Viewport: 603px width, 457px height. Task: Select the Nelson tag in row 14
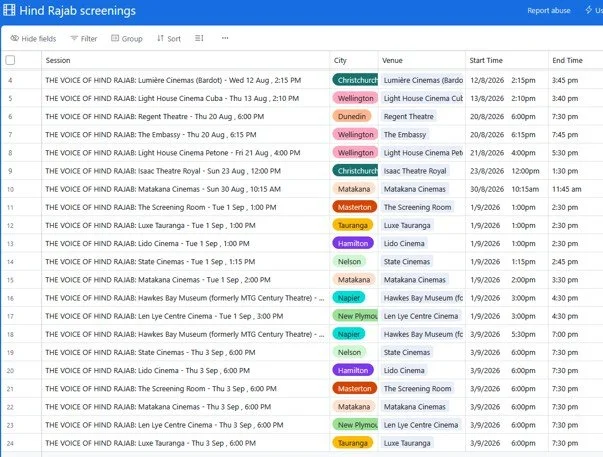(x=349, y=262)
